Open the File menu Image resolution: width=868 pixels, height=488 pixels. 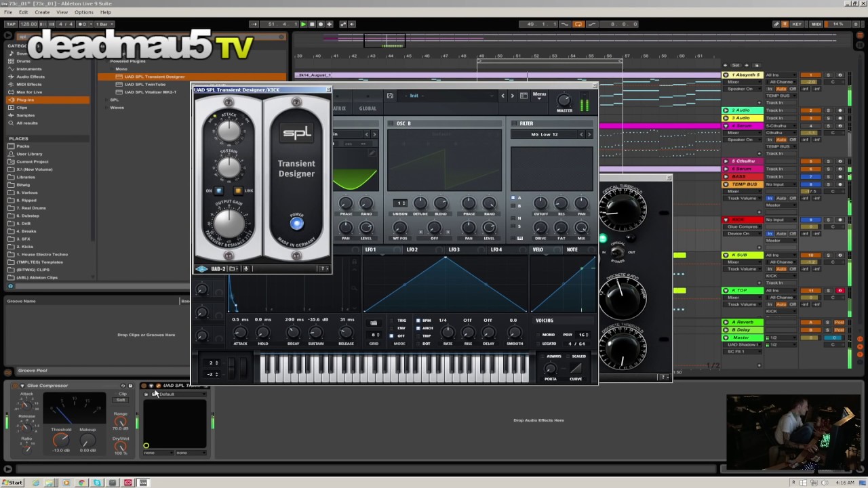tap(8, 12)
